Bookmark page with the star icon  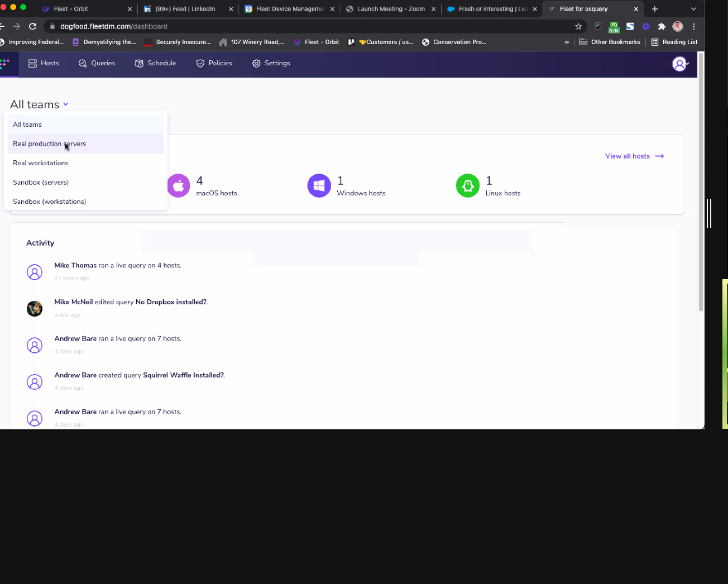click(578, 26)
